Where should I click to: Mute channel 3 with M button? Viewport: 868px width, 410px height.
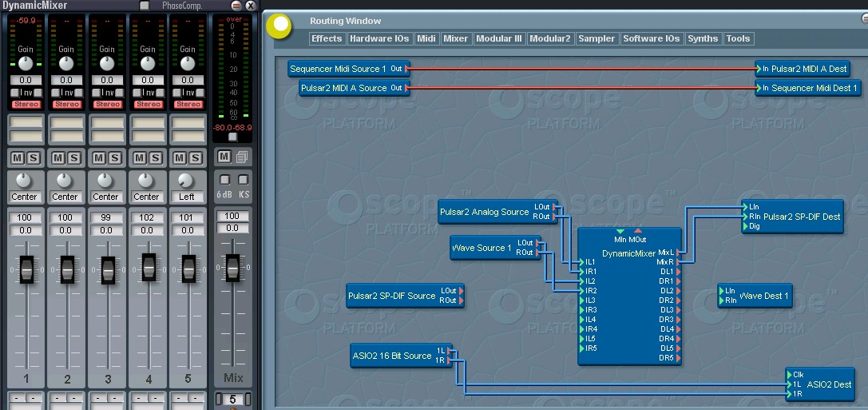pyautogui.click(x=99, y=158)
